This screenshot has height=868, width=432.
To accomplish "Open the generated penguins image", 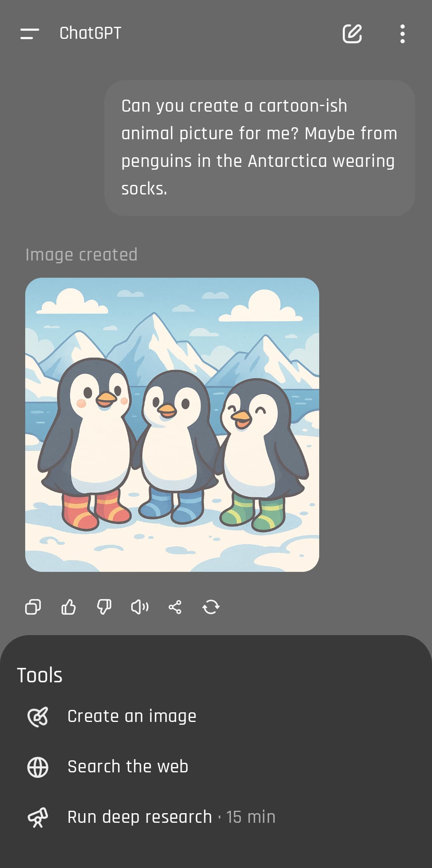I will point(172,425).
